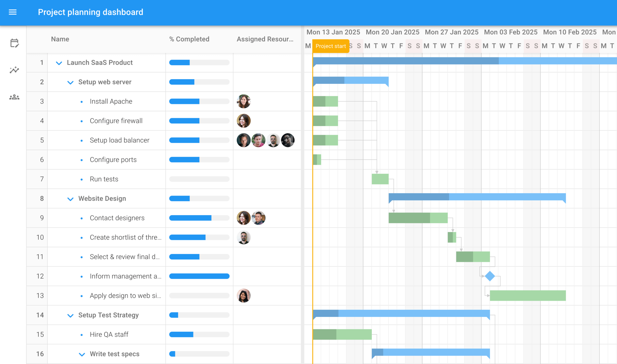Collapse the Setup web server group
The image size is (617, 364).
tap(70, 82)
